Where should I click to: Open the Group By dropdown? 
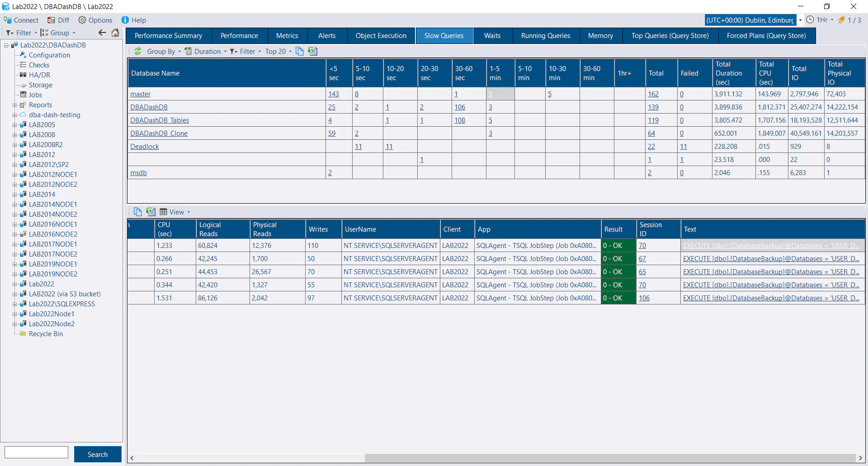(164, 51)
